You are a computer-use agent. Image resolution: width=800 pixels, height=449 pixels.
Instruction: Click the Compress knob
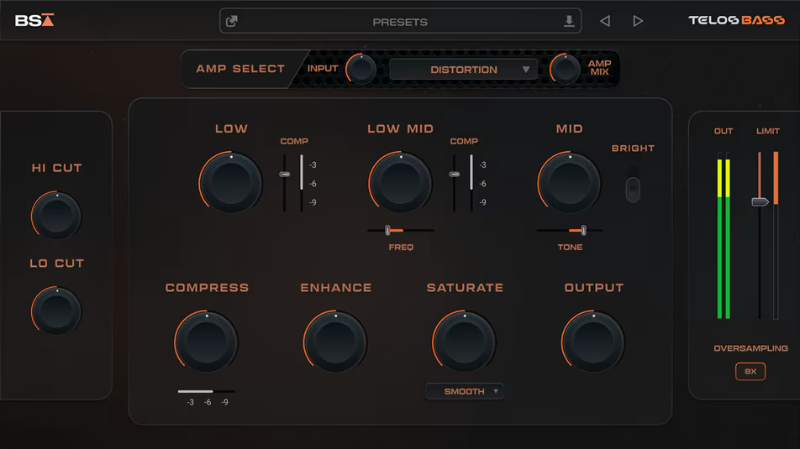207,342
